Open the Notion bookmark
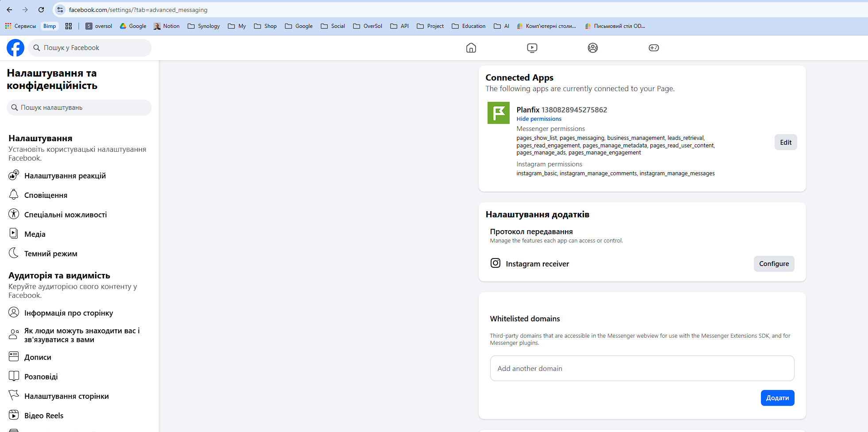Viewport: 868px width, 432px height. click(166, 26)
